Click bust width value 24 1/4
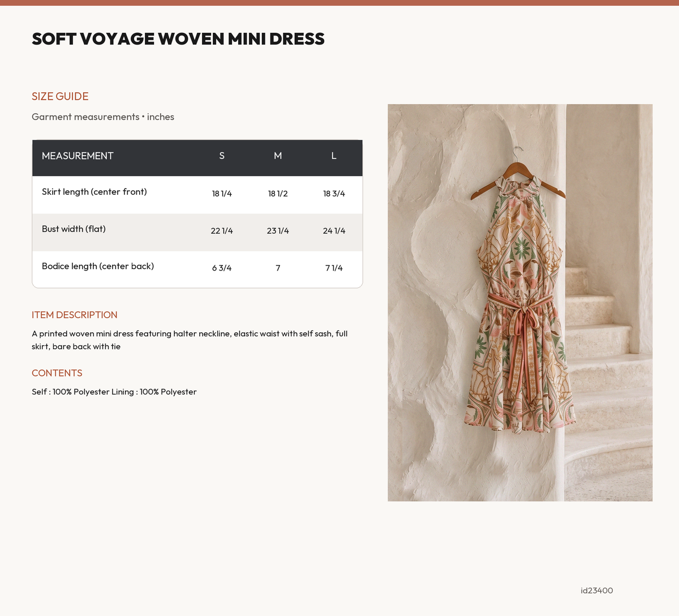Screen dimensions: 679x616 point(334,231)
